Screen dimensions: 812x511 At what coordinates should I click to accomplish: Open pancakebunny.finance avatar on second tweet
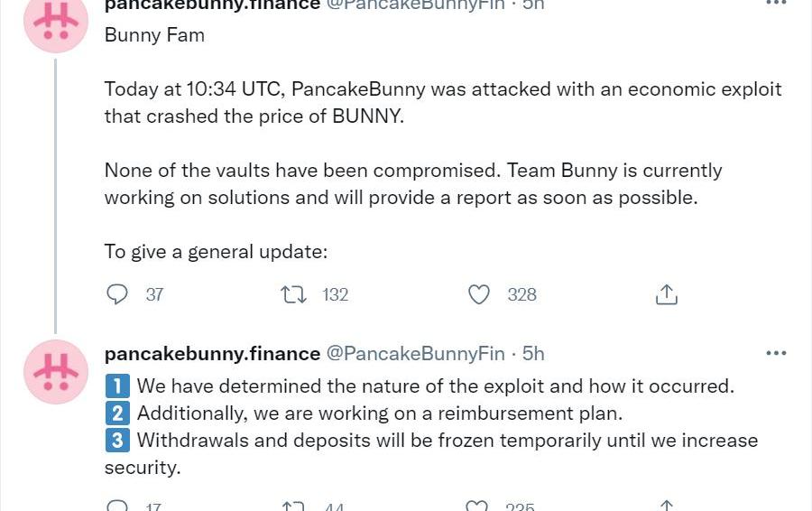coord(56,372)
